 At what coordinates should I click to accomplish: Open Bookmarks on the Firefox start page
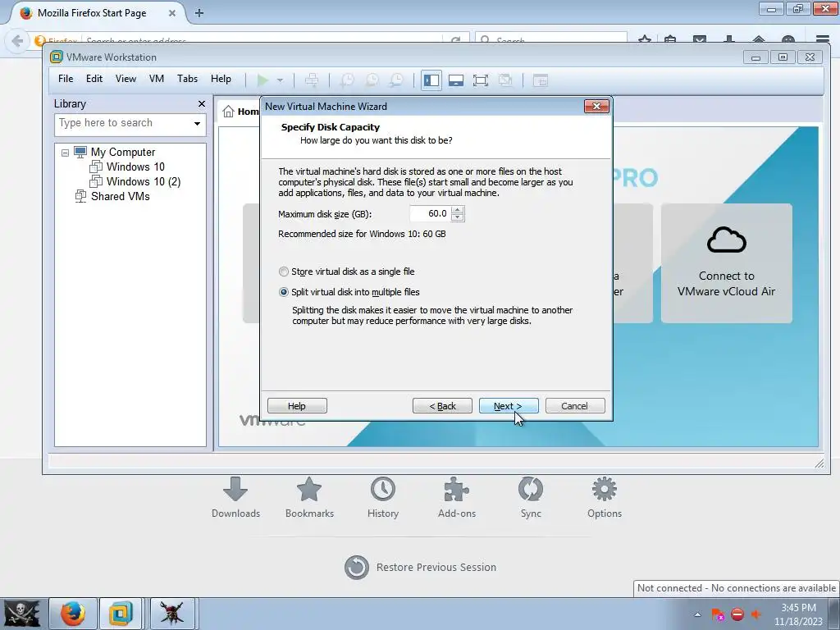pyautogui.click(x=309, y=498)
